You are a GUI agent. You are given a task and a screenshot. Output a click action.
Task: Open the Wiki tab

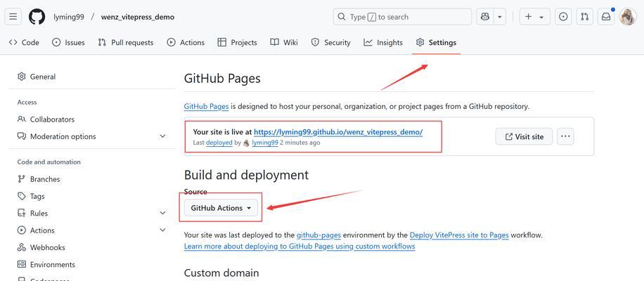(x=284, y=42)
